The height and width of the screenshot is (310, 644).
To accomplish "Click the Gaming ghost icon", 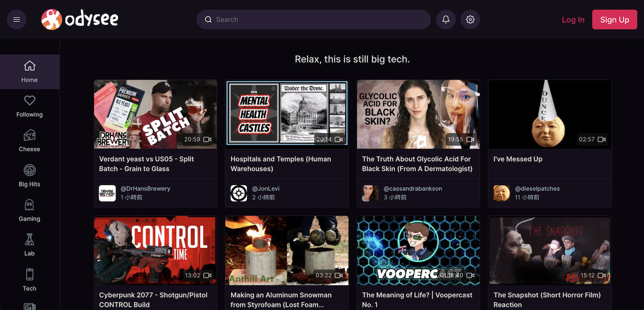I will coord(30,205).
